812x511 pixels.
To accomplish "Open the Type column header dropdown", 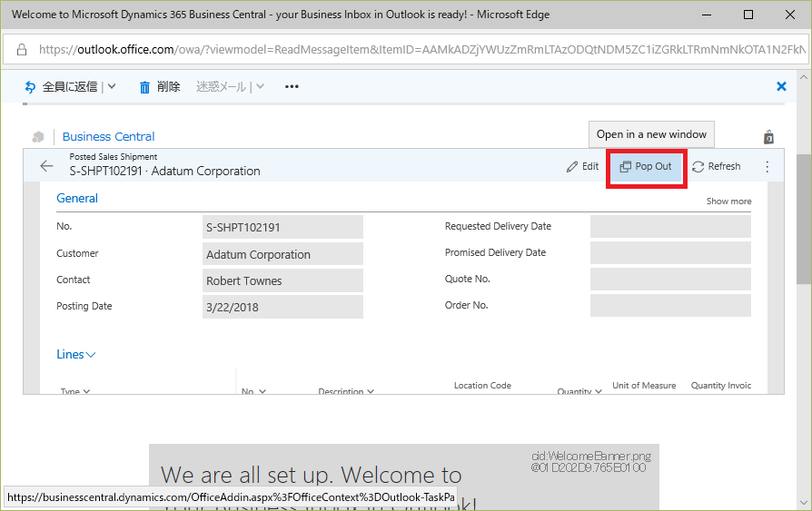I will [x=86, y=391].
